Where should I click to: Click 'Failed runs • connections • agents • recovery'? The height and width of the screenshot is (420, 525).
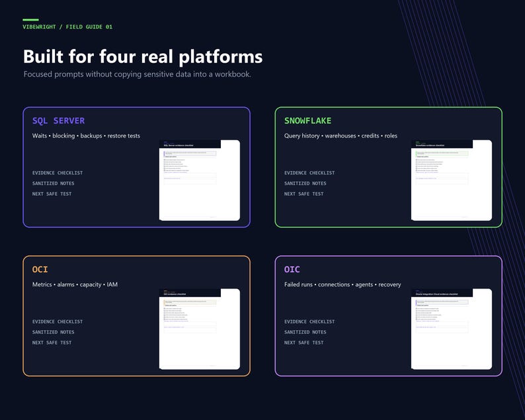[343, 284]
